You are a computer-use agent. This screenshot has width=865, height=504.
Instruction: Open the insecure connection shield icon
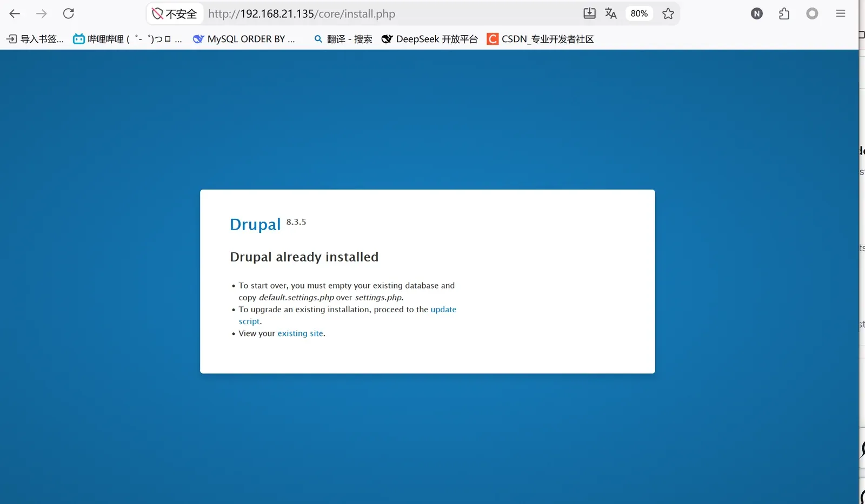pos(157,14)
